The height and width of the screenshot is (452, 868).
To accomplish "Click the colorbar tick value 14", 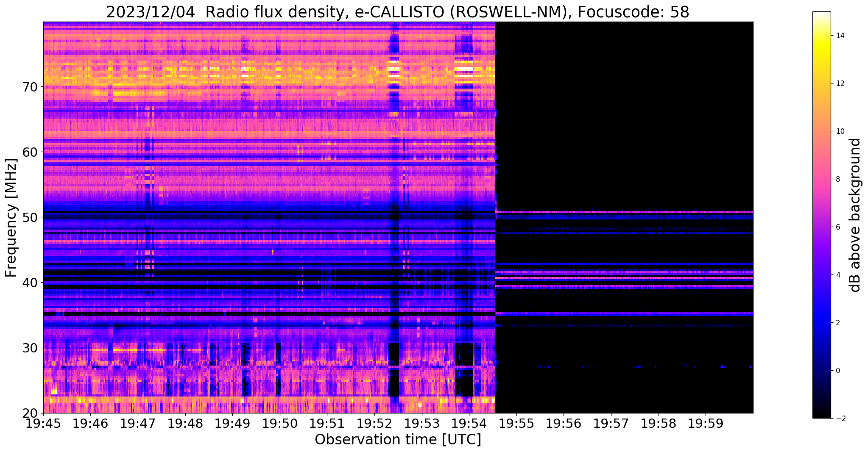I will click(840, 36).
